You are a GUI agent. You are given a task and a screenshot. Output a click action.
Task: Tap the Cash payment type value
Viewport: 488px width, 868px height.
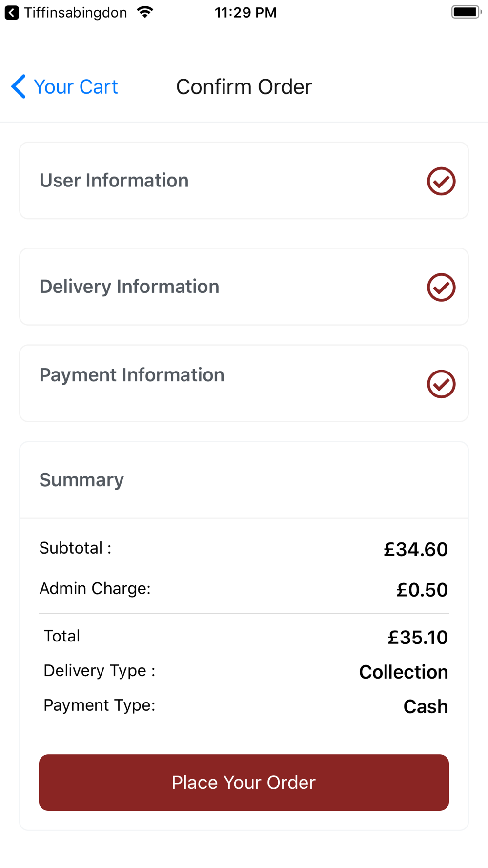[x=426, y=706]
